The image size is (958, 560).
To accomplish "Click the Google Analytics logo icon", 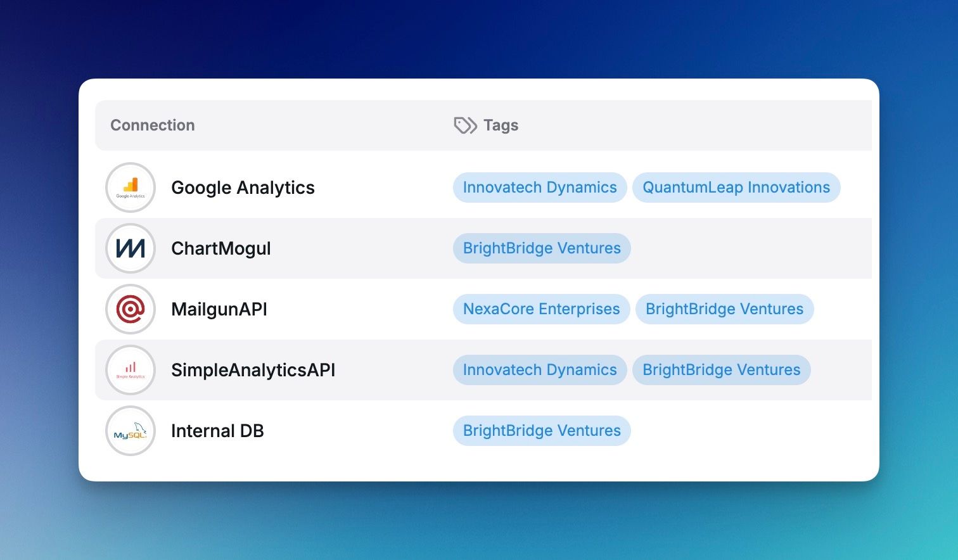I will (x=131, y=188).
